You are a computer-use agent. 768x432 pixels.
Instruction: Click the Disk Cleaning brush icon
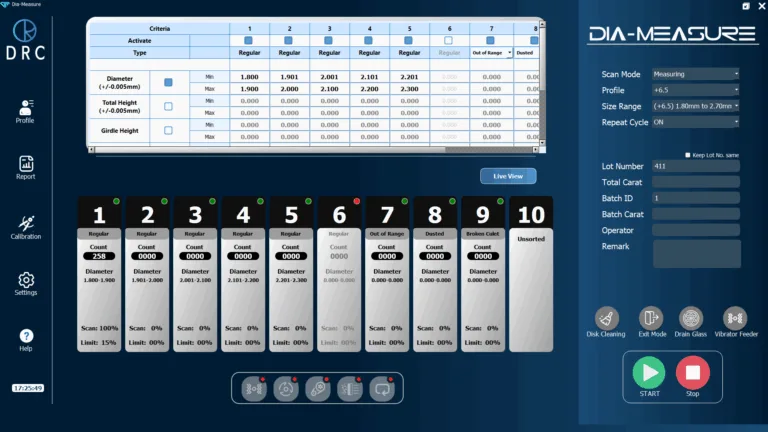pos(606,318)
